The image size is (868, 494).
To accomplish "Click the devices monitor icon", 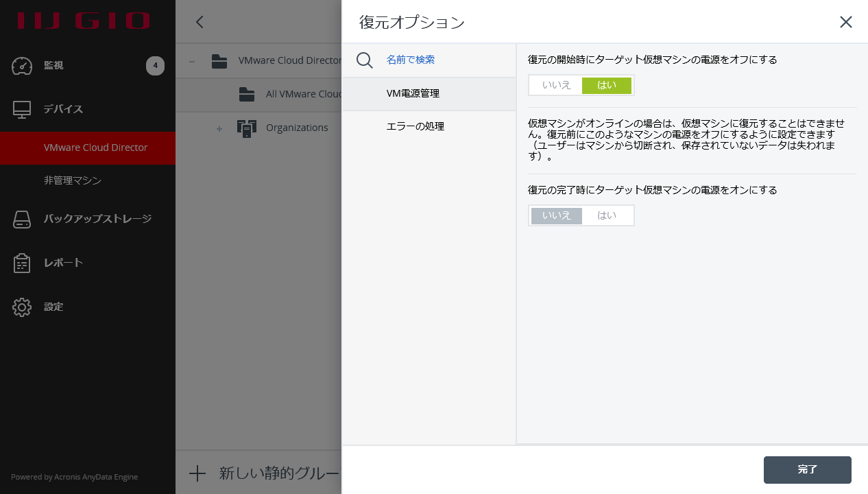I will click(22, 110).
